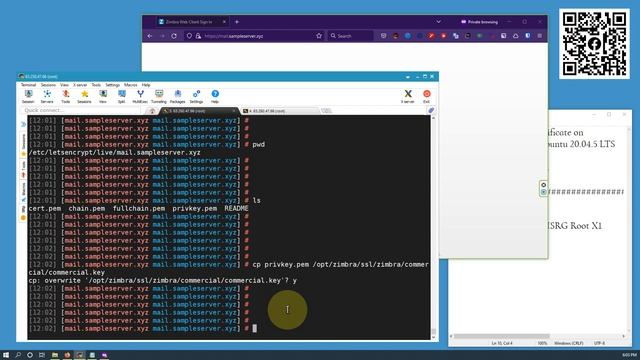Enable the MultiExec toolbar icon
640x360 pixels.
tap(140, 97)
